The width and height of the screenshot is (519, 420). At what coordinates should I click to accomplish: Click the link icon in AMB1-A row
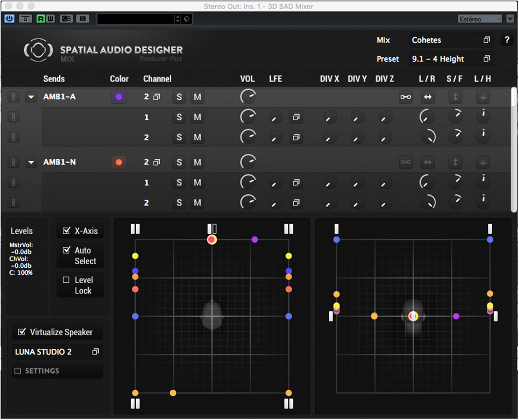406,97
